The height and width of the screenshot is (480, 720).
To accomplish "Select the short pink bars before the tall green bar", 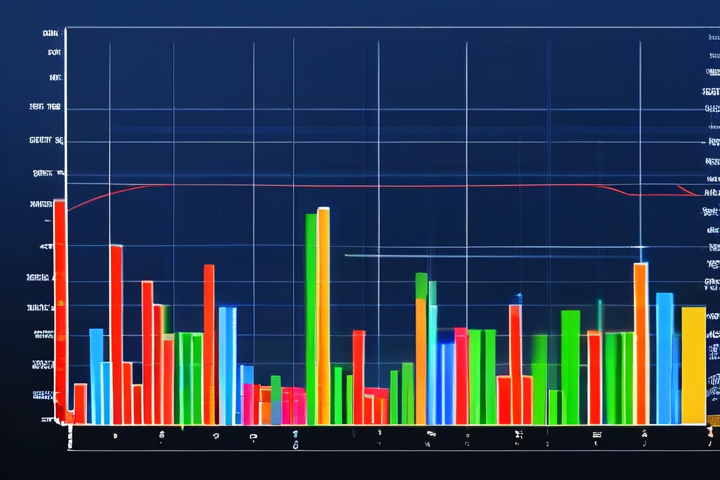I will pyautogui.click(x=292, y=405).
